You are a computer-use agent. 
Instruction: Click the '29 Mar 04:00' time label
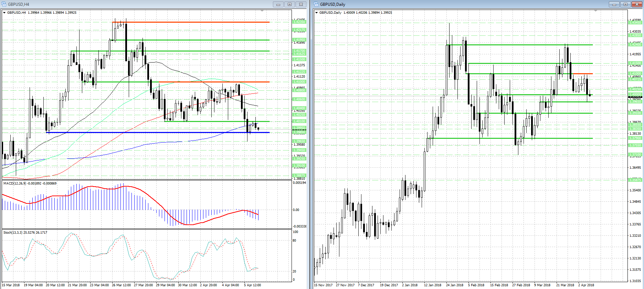coord(165,285)
